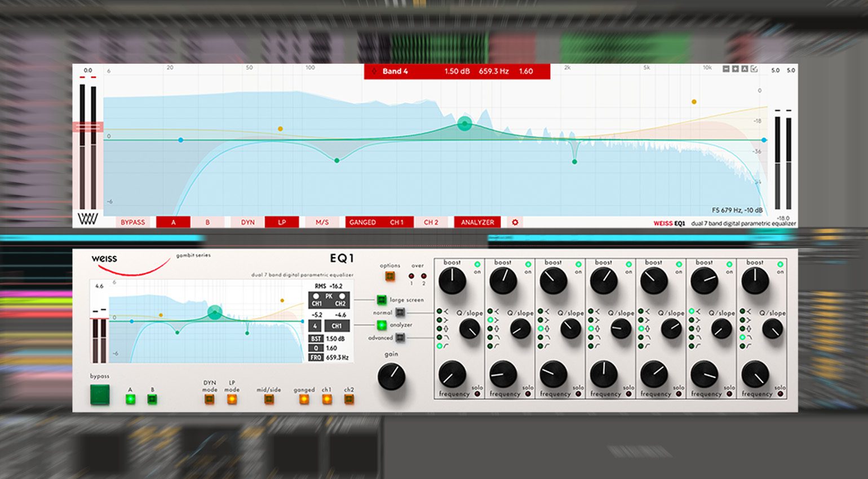This screenshot has width=868, height=479.
Task: Select preset B in large screen toolbar
Action: (x=207, y=223)
